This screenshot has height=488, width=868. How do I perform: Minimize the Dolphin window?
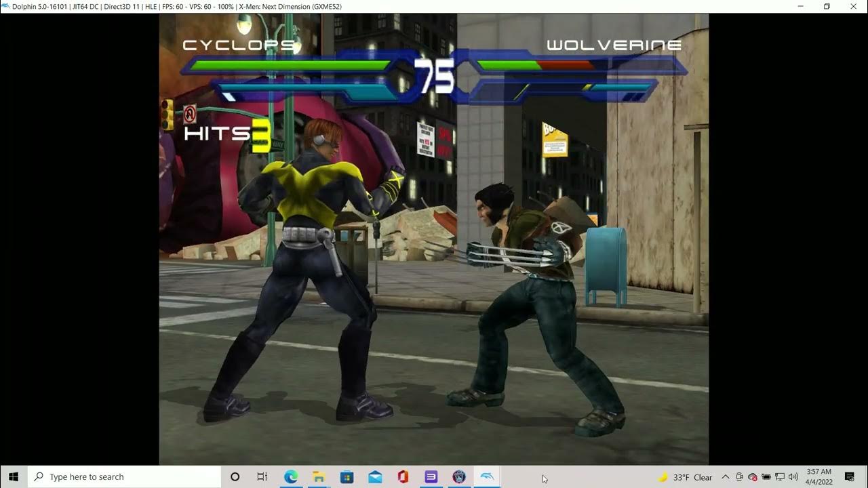(x=801, y=6)
